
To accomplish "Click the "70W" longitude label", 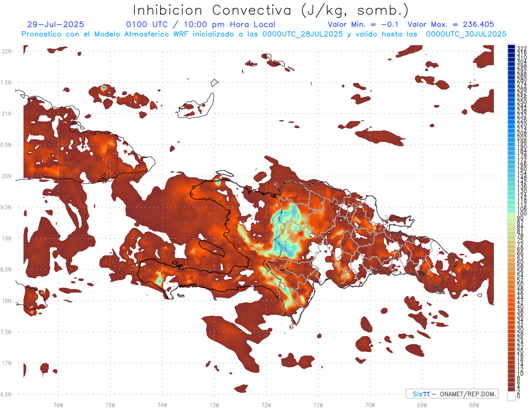I will 370,405.
